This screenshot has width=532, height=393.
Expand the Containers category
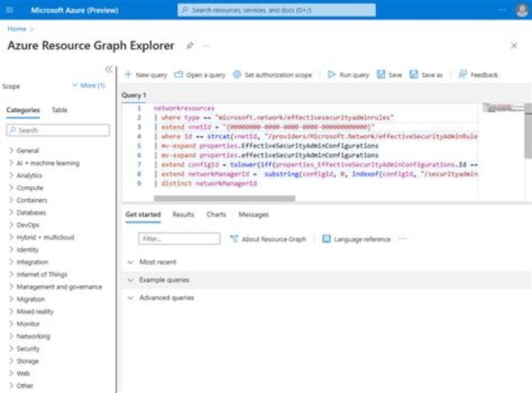tap(11, 200)
